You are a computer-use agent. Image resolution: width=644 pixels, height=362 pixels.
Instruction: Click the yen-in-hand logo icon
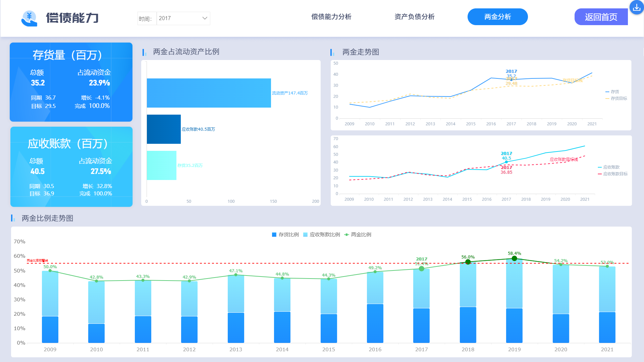click(x=29, y=18)
